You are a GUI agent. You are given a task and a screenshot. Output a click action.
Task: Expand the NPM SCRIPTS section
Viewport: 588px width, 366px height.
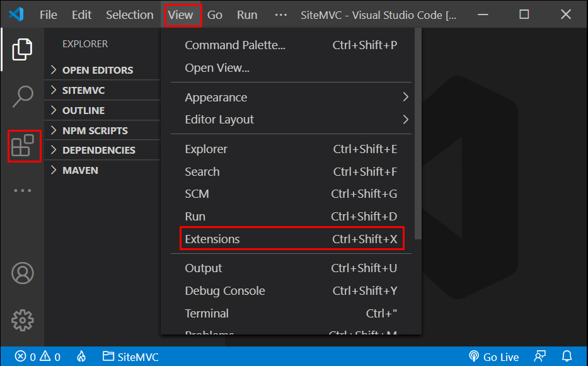[x=95, y=130]
